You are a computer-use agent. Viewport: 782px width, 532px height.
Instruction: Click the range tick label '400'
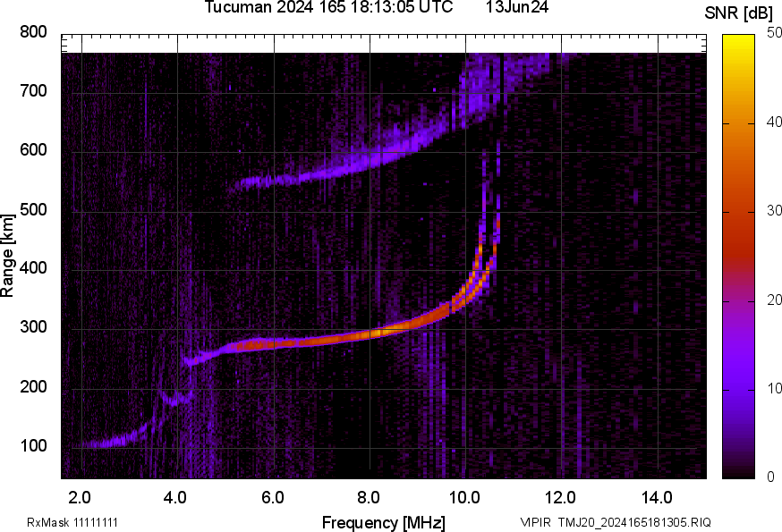pyautogui.click(x=33, y=267)
